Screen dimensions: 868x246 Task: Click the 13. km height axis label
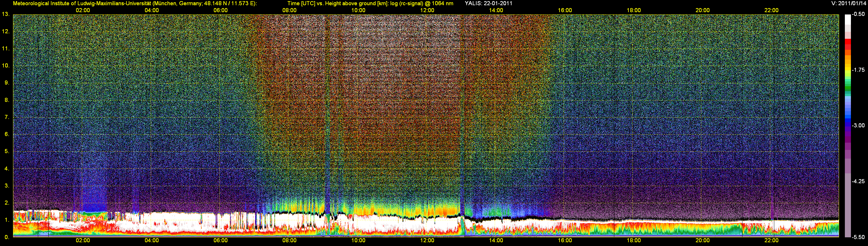(x=5, y=14)
